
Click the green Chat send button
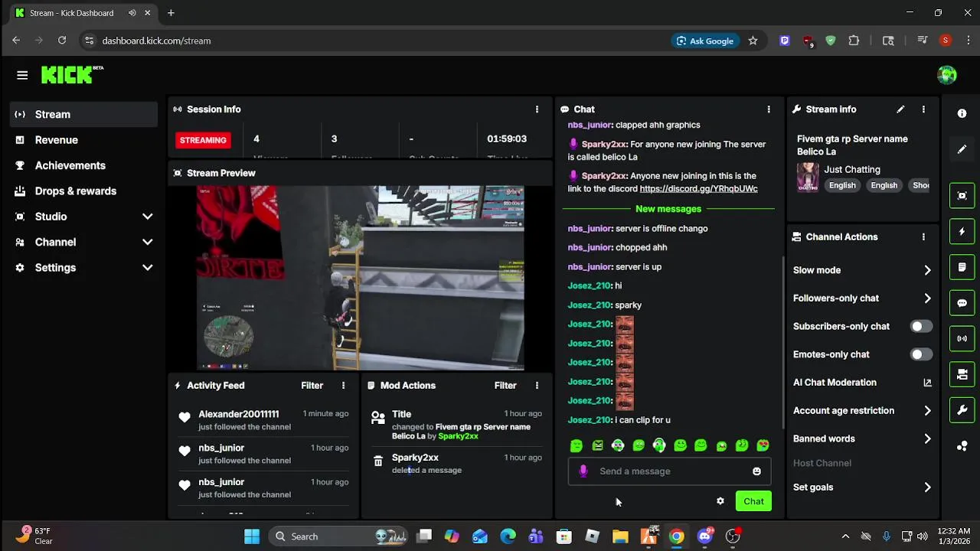pyautogui.click(x=753, y=501)
